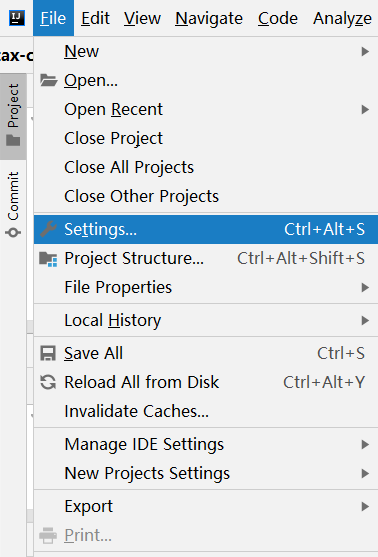Click the floppy disk Save All icon
The width and height of the screenshot is (378, 557).
click(x=48, y=353)
